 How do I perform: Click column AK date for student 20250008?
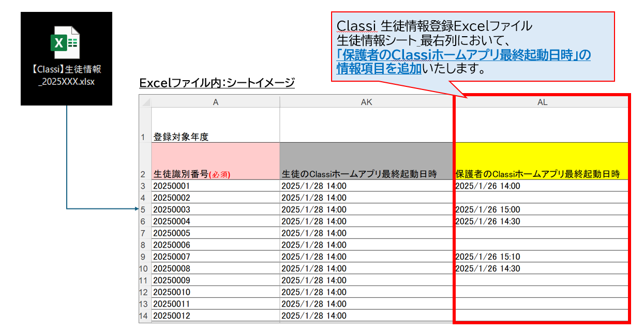[x=366, y=268]
